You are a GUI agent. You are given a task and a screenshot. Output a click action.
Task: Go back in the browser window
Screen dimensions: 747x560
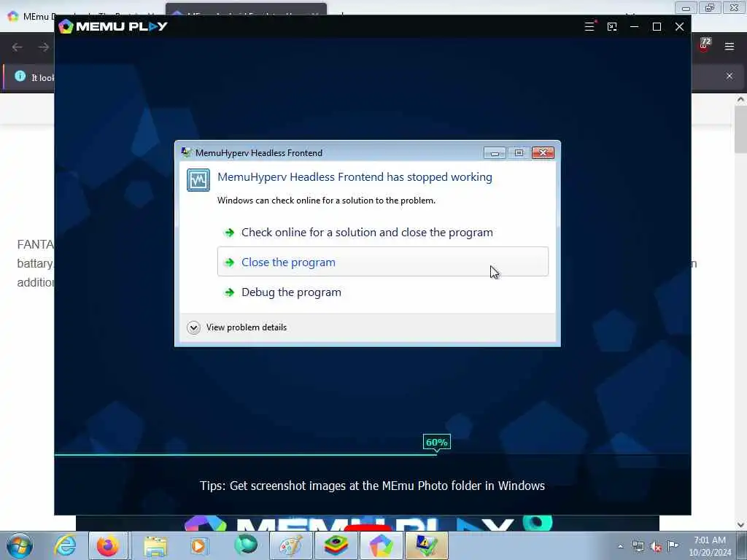click(x=18, y=47)
